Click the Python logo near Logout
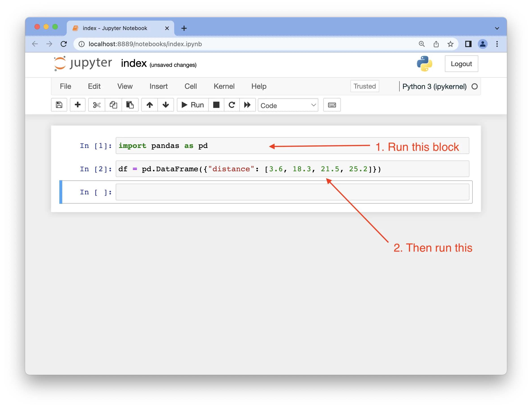The height and width of the screenshot is (408, 532). coord(425,64)
